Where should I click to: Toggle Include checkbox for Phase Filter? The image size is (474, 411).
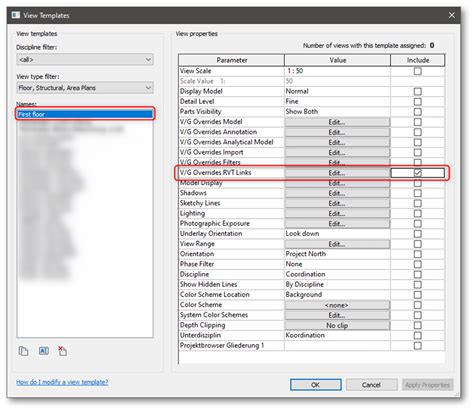pos(417,264)
